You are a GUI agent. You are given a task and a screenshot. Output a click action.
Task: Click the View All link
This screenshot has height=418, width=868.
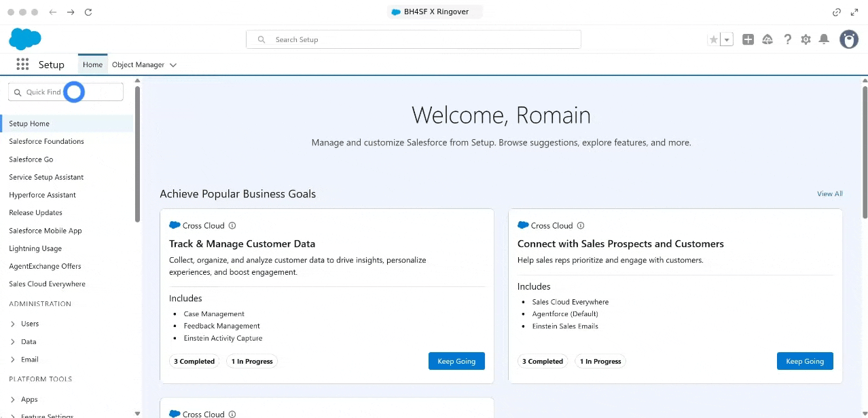830,193
